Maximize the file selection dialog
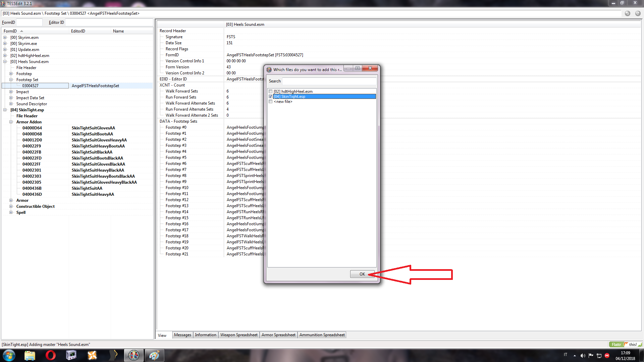644x362 pixels. [x=358, y=68]
